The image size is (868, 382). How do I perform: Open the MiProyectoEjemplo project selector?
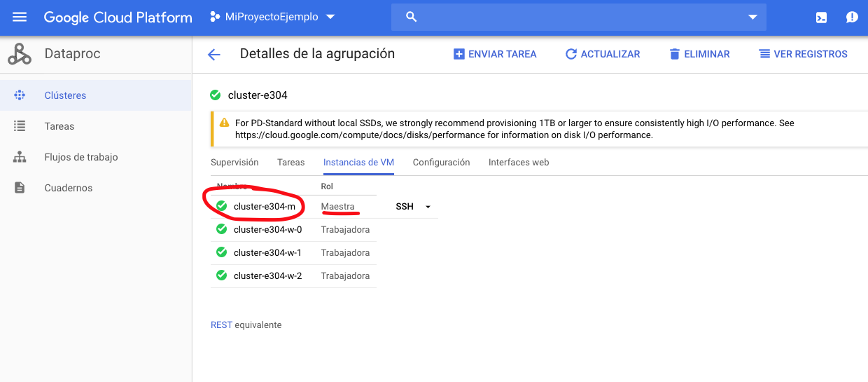272,17
